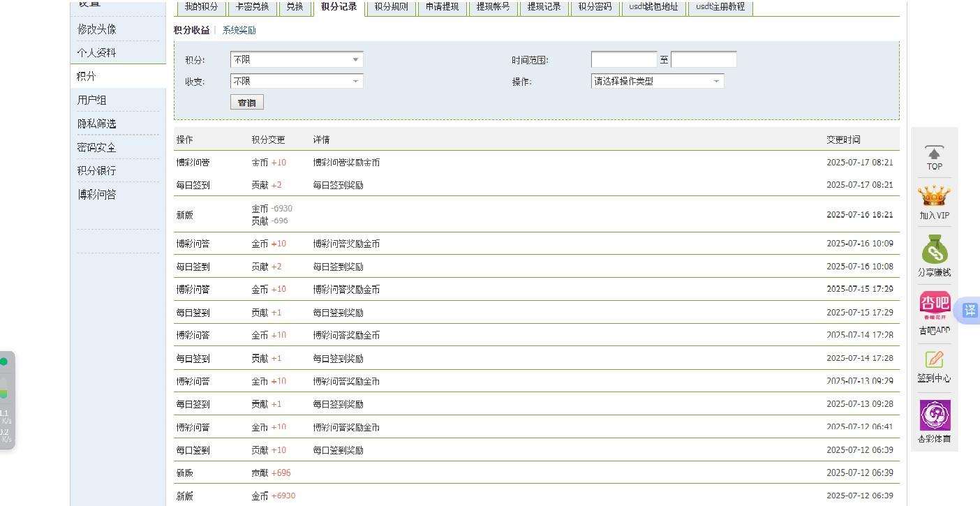
Task: Click the 积分变更 column header
Action: point(269,140)
